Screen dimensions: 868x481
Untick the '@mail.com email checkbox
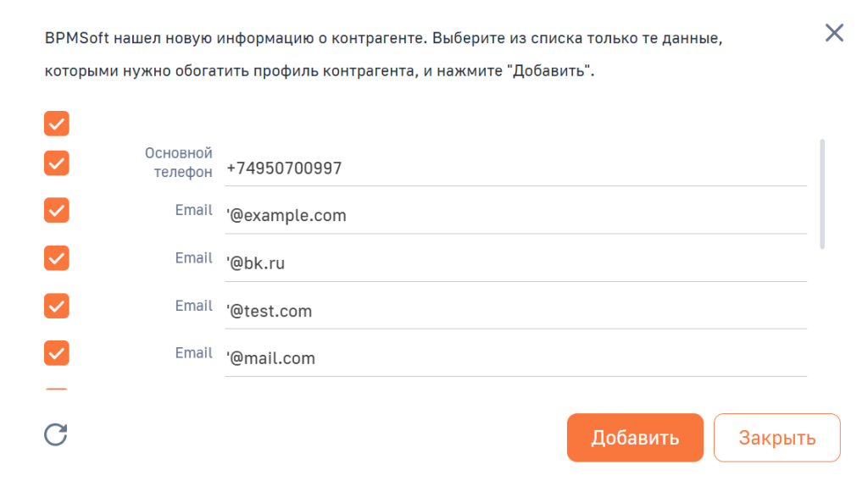57,352
